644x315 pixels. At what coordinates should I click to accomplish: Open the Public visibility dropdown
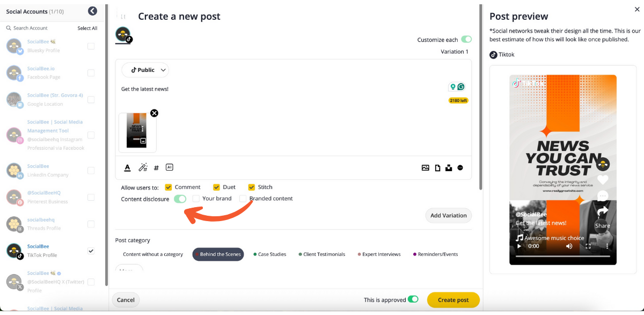[145, 70]
